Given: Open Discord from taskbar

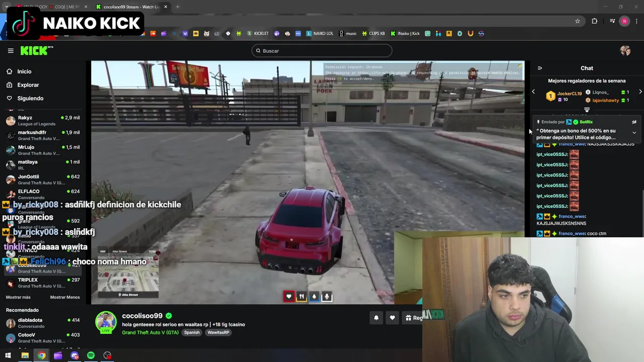Looking at the screenshot, I should coord(74,356).
